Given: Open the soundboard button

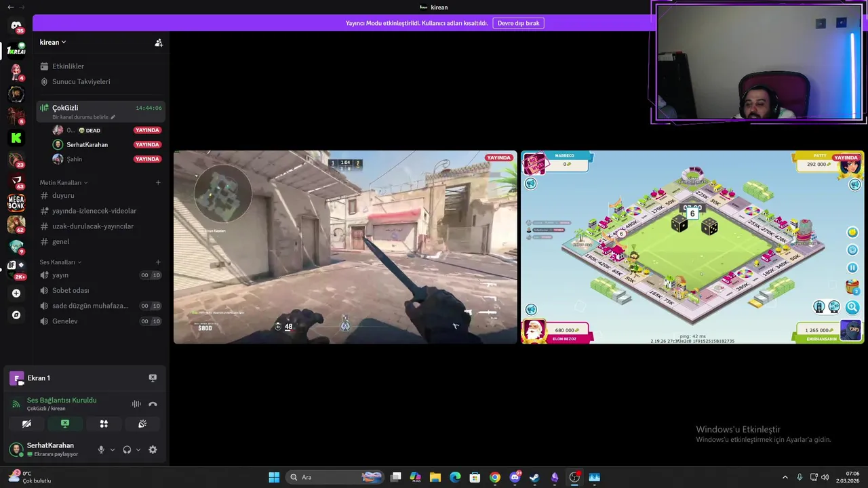Looking at the screenshot, I should pyautogui.click(x=142, y=424).
